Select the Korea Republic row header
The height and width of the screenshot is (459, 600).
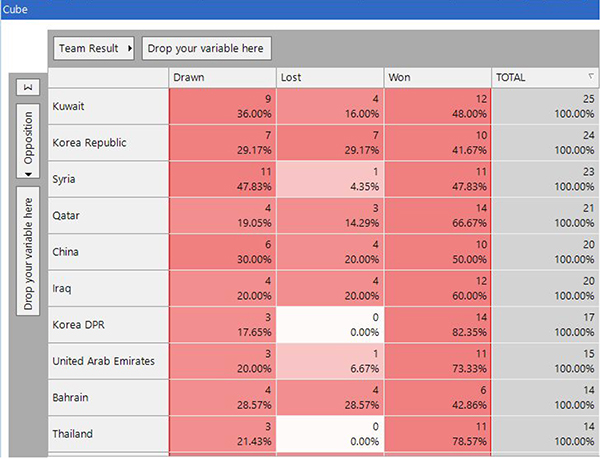[108, 142]
